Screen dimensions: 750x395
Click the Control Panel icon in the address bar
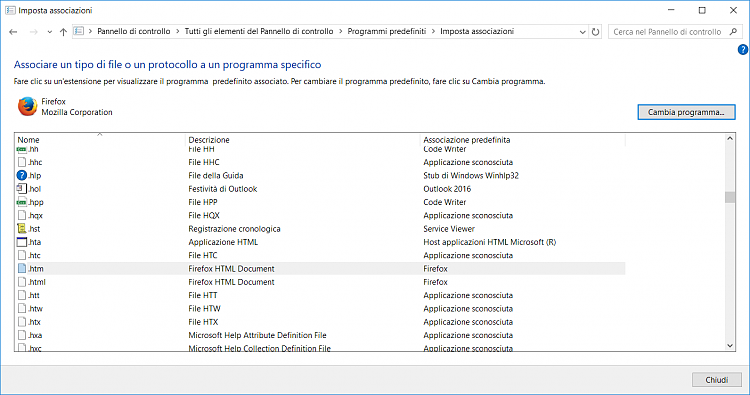tap(79, 31)
